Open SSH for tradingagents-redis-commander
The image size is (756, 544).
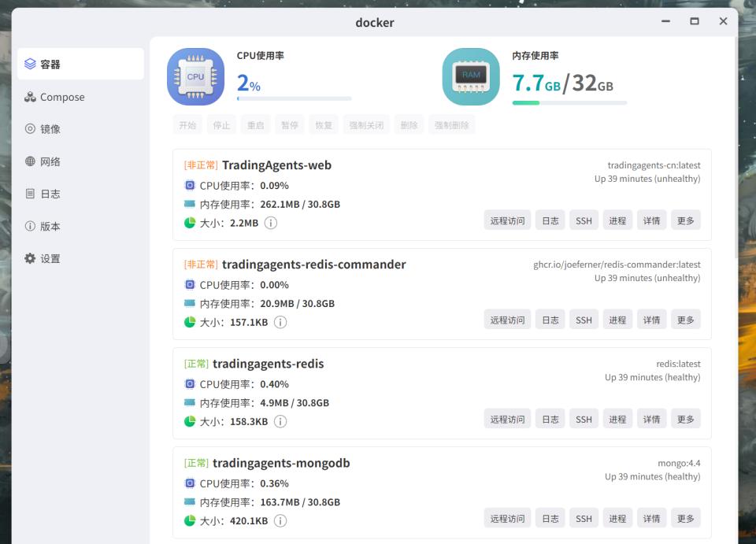584,320
